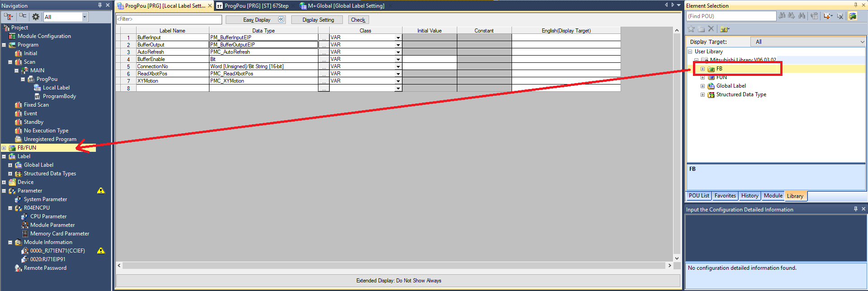Click the Display Setting button
The height and width of the screenshot is (291, 868).
[x=318, y=20]
